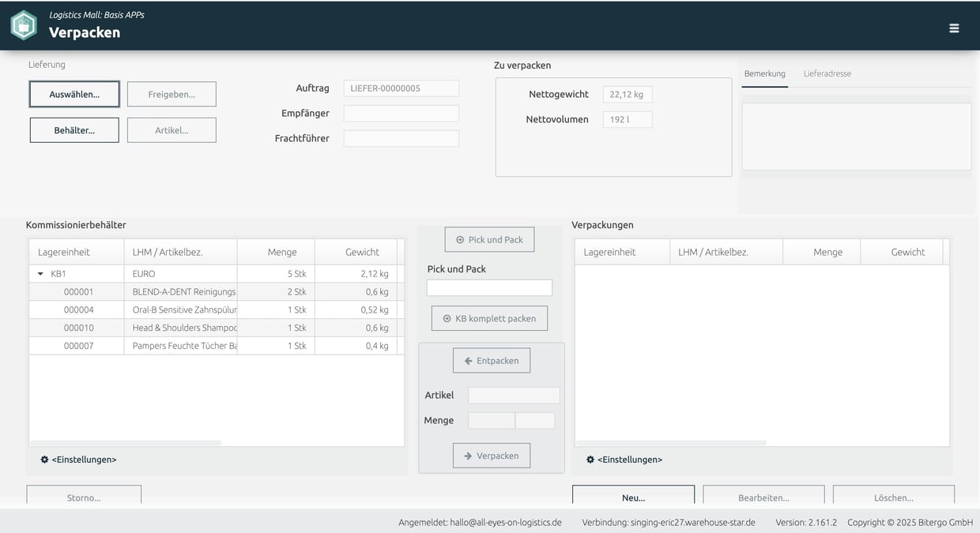Click the Bemerkung text area
This screenshot has width=980, height=533.
(857, 136)
